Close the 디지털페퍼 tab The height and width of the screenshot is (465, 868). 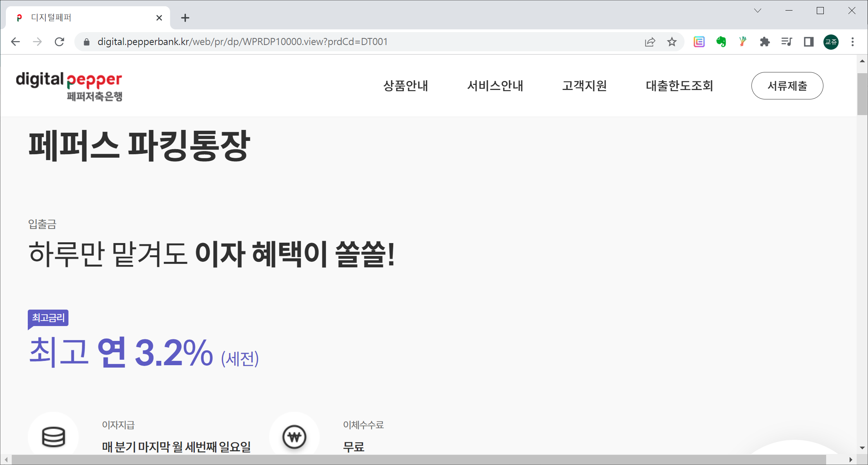[x=159, y=18]
